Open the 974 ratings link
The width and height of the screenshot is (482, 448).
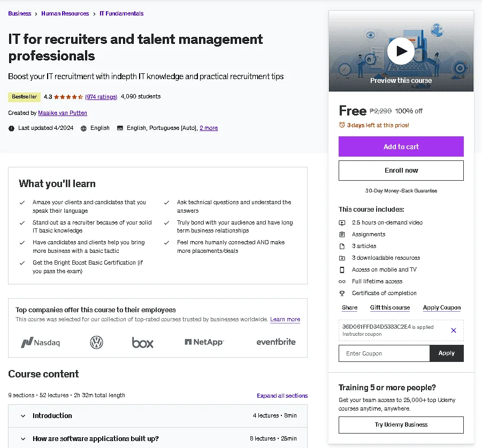[x=101, y=97]
